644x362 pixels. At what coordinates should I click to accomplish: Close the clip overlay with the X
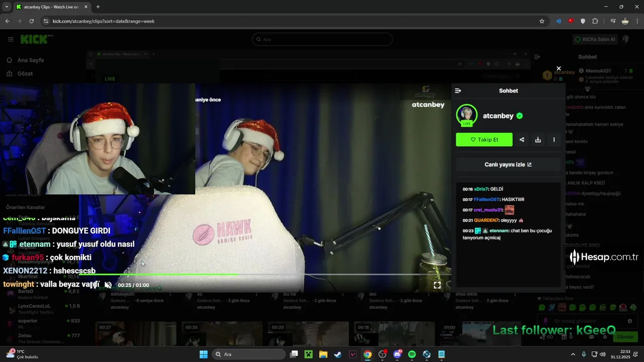point(558,68)
